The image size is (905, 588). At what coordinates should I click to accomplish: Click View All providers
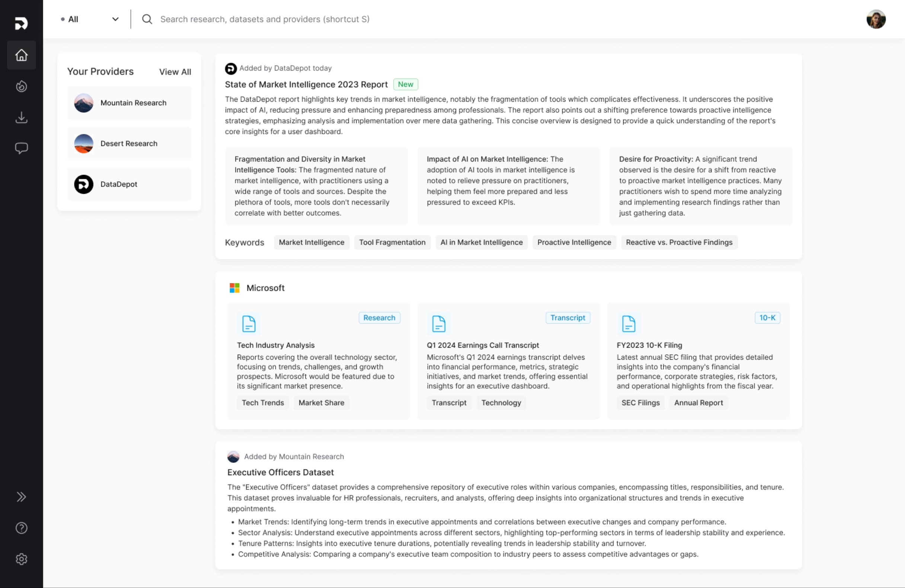coord(175,71)
